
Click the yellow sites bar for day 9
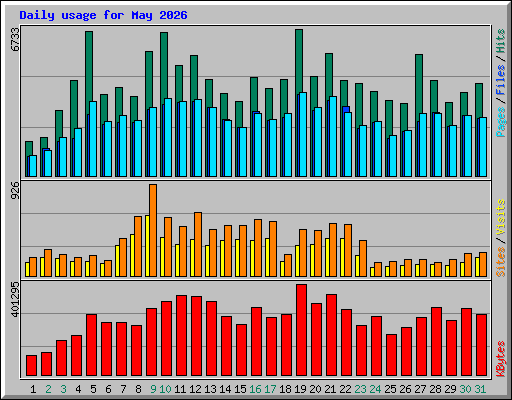coord(147,246)
